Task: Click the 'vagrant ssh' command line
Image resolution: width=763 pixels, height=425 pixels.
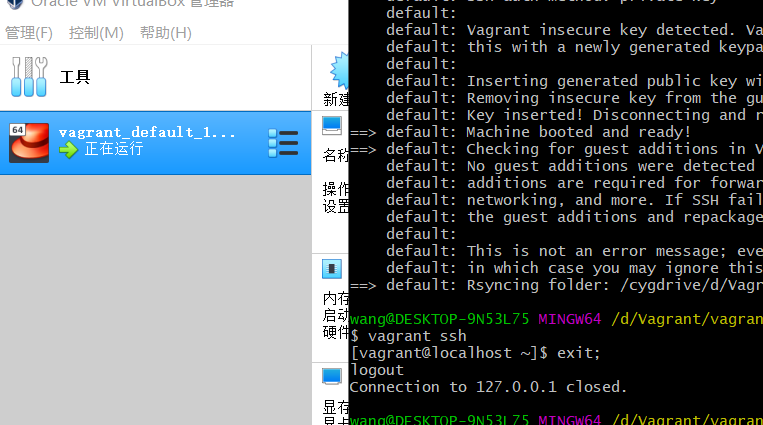Action: (x=408, y=336)
